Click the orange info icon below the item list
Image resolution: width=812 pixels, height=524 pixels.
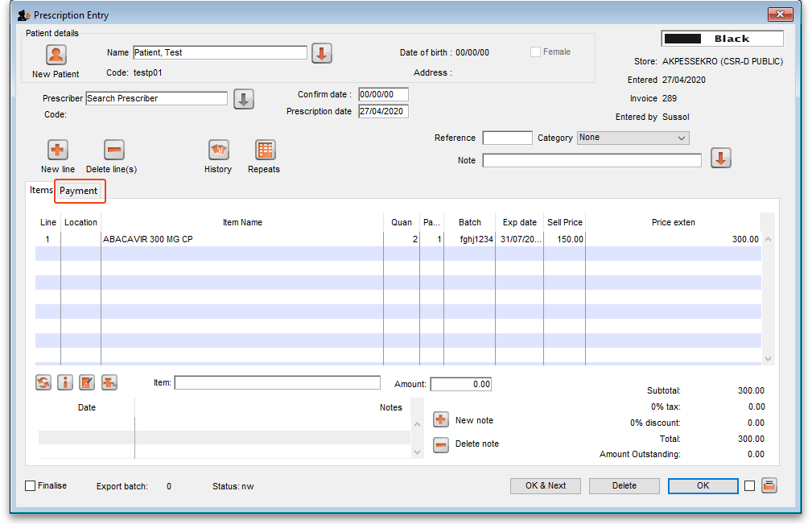pos(65,383)
